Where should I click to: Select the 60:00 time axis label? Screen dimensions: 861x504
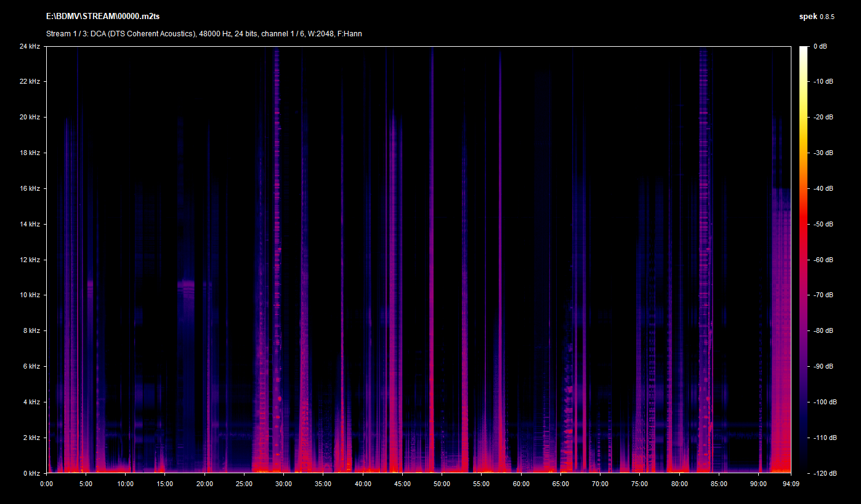click(521, 484)
